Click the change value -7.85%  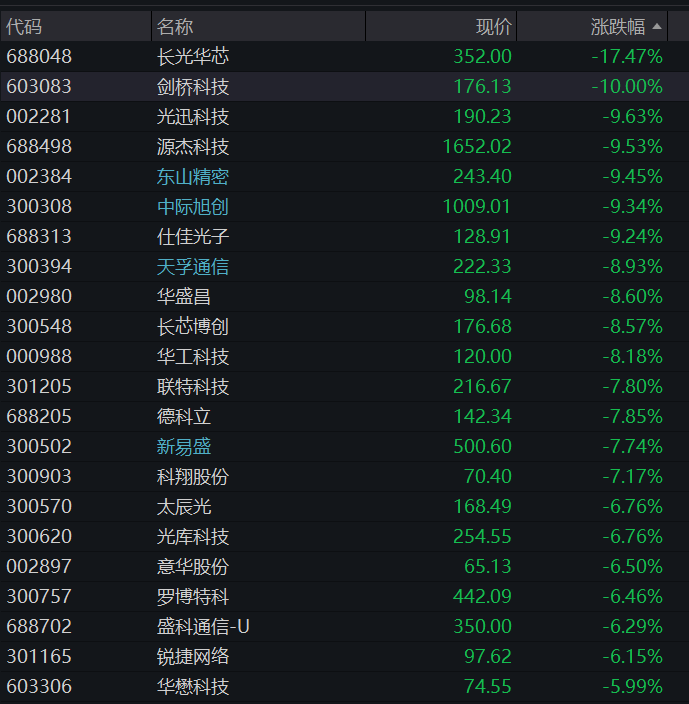(632, 417)
